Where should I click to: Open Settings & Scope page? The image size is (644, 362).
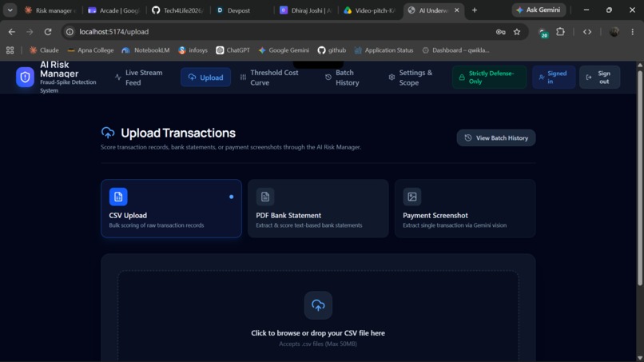click(411, 78)
